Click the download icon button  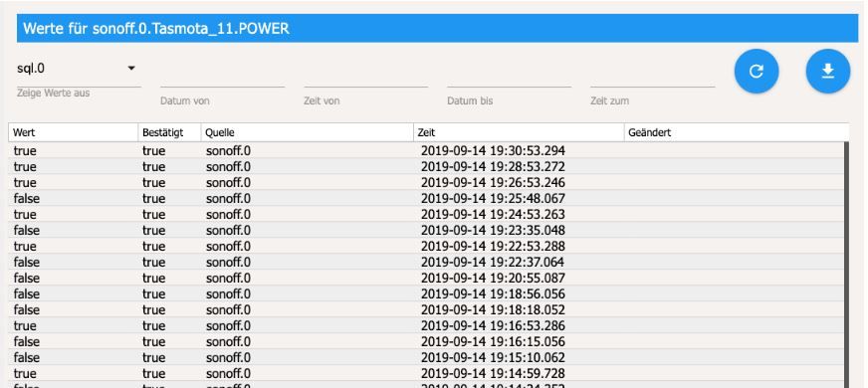827,72
